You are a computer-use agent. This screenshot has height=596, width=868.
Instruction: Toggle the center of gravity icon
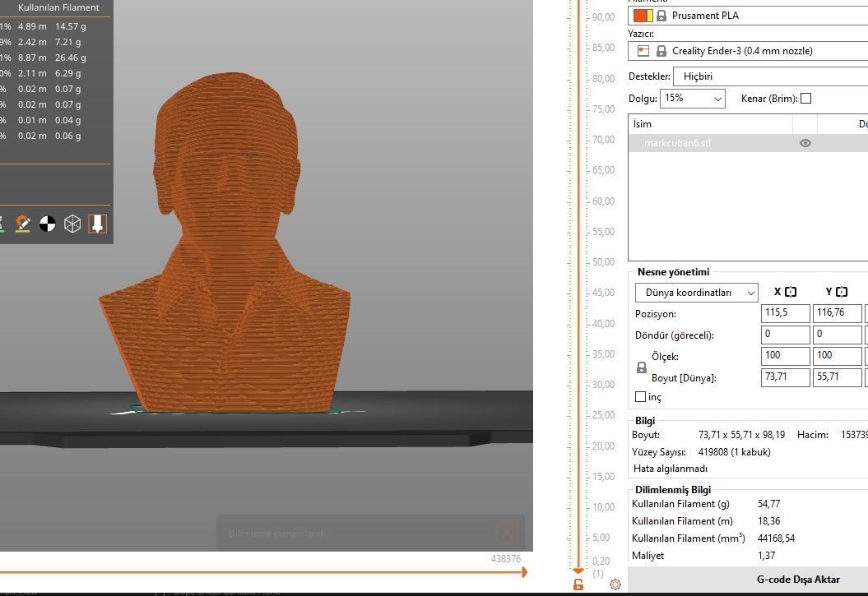click(x=48, y=224)
